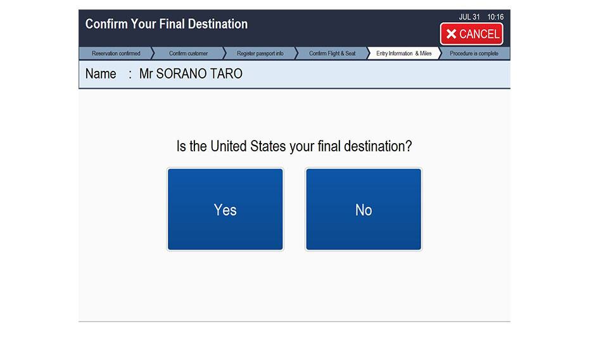Select the Entry Information & Miles step
The image size is (589, 364).
pos(403,54)
